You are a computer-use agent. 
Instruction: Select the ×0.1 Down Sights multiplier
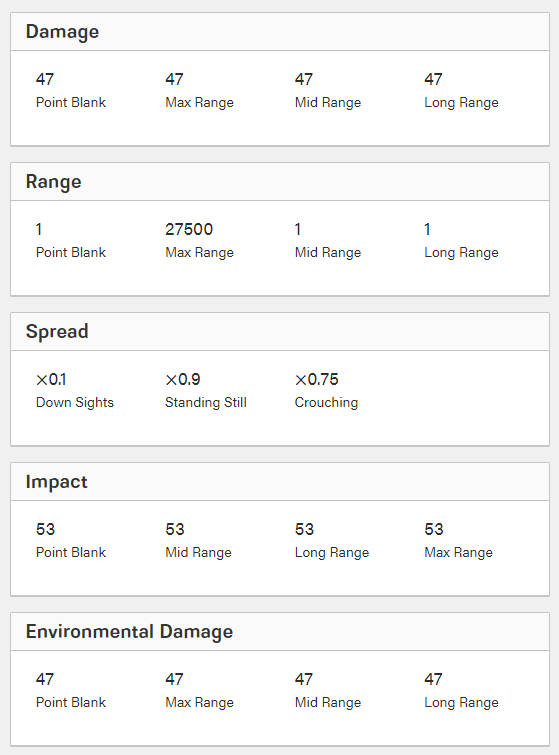point(51,379)
